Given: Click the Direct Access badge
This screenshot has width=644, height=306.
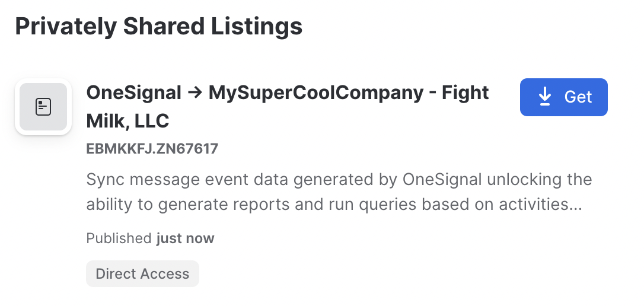Looking at the screenshot, I should point(142,273).
